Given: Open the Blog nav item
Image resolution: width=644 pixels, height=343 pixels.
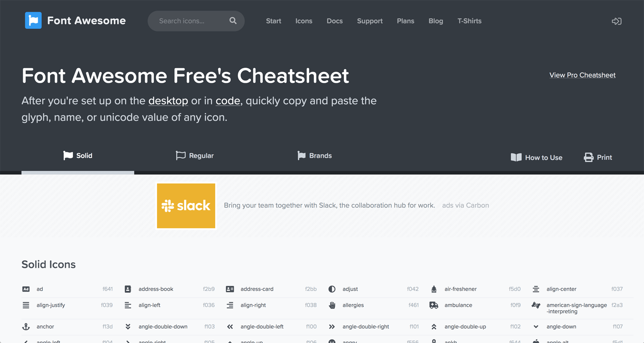Looking at the screenshot, I should 435,21.
